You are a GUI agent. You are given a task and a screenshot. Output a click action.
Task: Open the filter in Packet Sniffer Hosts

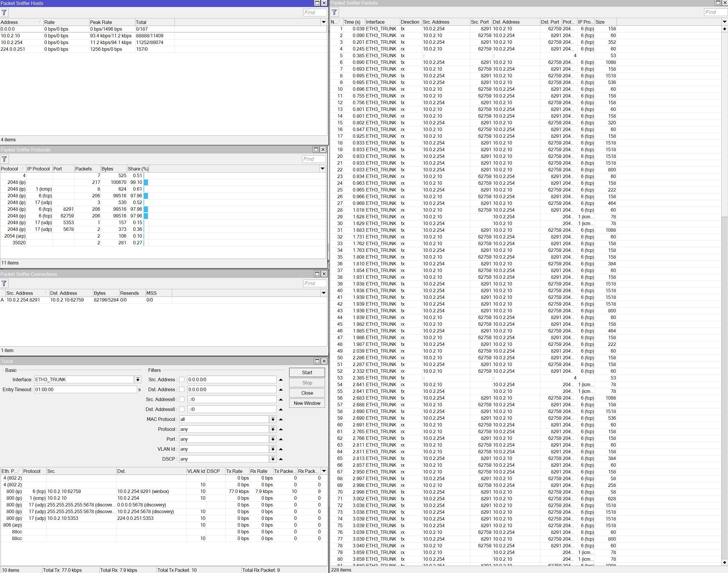tap(4, 13)
